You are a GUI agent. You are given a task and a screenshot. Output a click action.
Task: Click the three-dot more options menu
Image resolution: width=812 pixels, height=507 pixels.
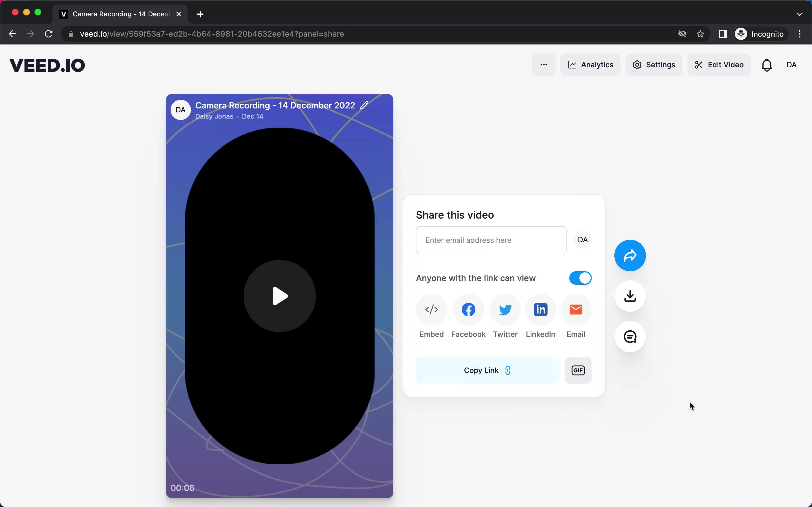(543, 64)
